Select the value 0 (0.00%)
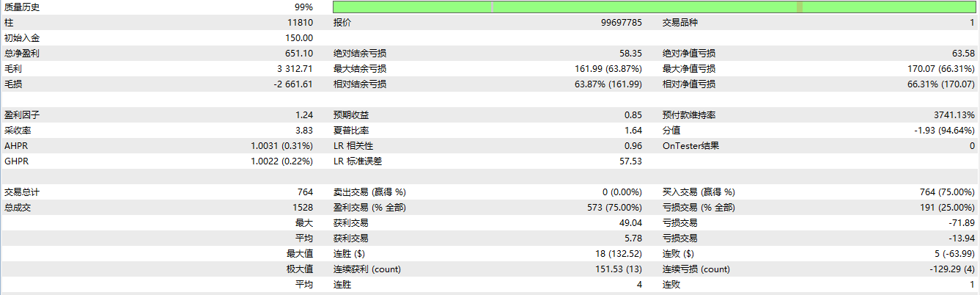 (x=622, y=192)
